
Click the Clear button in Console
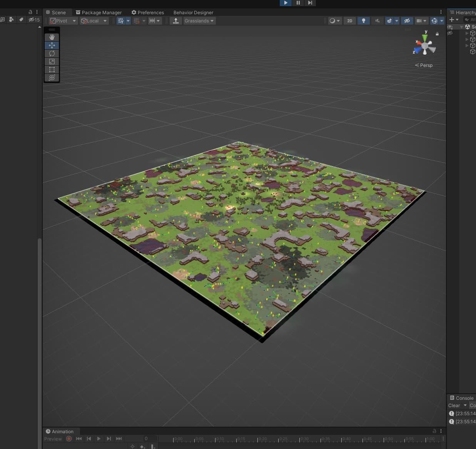coord(454,406)
